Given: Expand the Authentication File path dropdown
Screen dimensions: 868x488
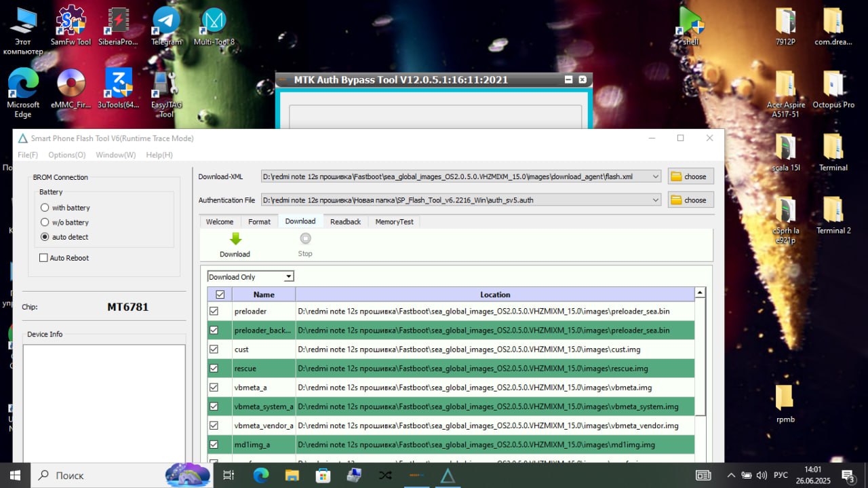Looking at the screenshot, I should (655, 200).
